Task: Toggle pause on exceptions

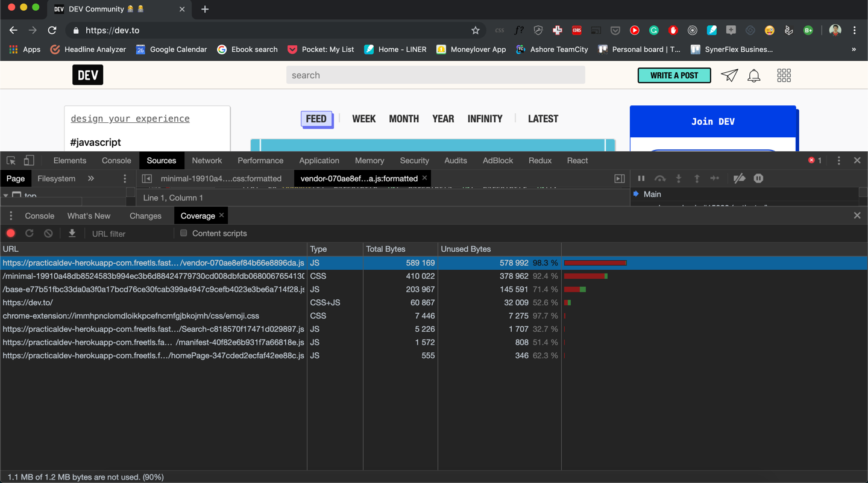Action: point(758,178)
